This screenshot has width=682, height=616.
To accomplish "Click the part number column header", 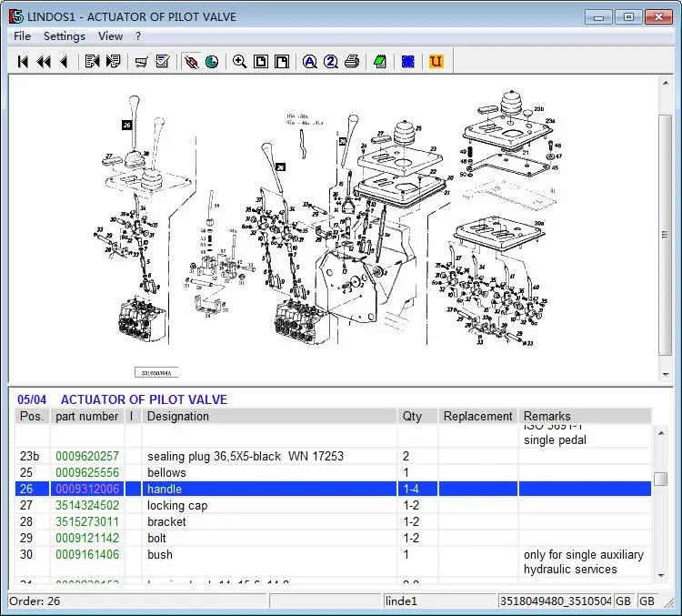I will (x=87, y=416).
